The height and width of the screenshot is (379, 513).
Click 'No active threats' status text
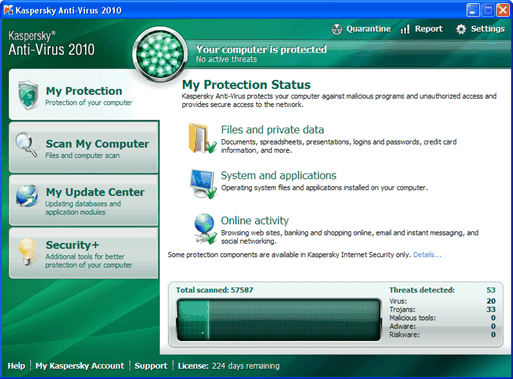pos(226,59)
